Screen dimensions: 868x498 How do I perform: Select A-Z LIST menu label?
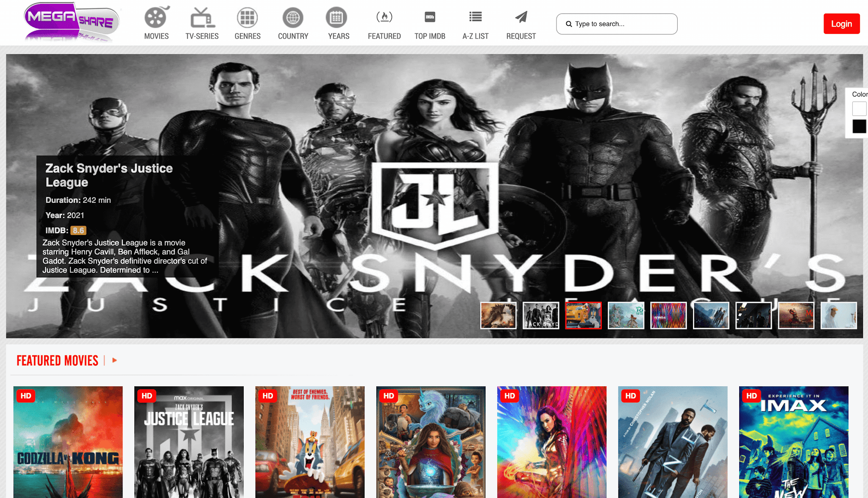(x=476, y=36)
